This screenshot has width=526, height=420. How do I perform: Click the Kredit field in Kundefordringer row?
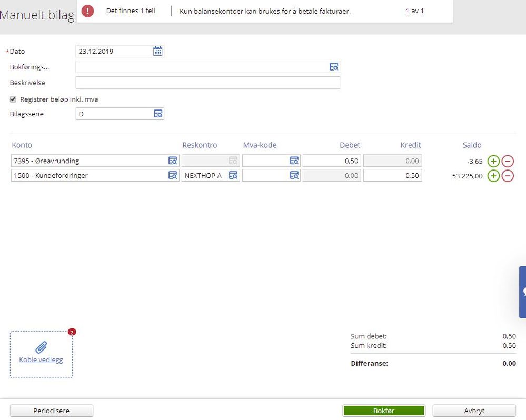tap(392, 176)
